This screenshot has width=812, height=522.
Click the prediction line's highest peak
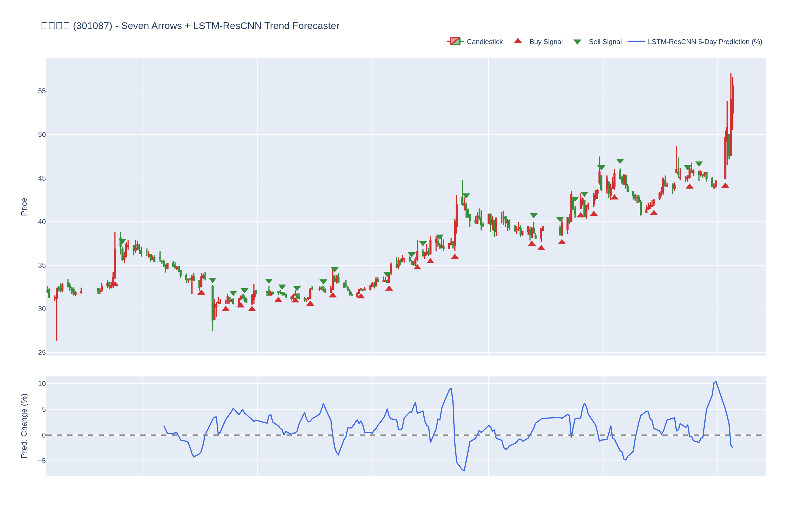pyautogui.click(x=716, y=381)
